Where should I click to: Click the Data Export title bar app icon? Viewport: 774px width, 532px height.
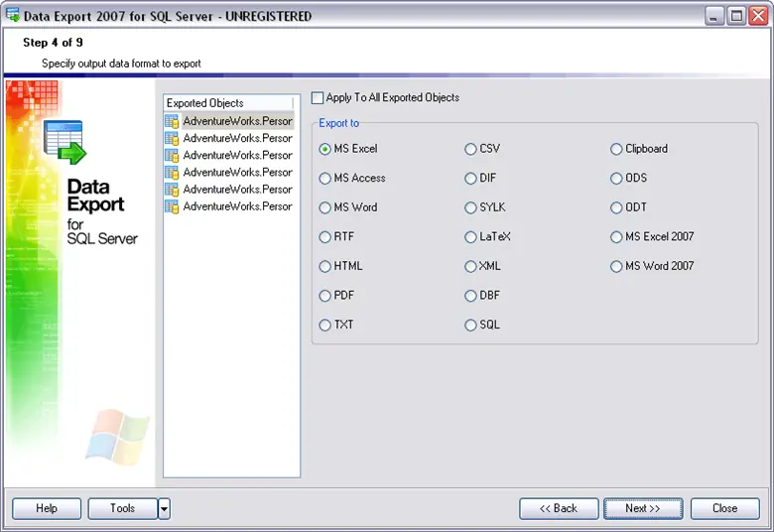13,15
